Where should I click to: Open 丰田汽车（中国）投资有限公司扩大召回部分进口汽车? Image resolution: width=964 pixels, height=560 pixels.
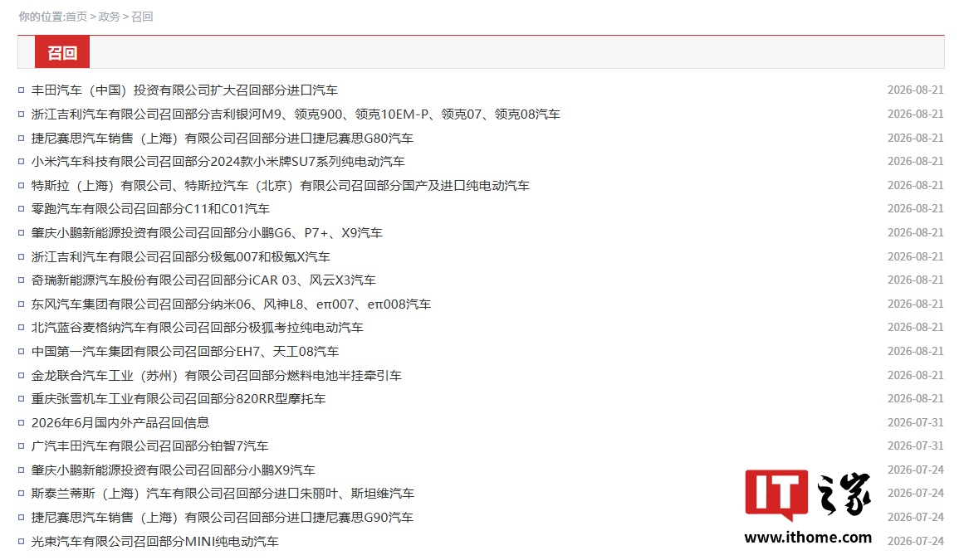tap(184, 90)
